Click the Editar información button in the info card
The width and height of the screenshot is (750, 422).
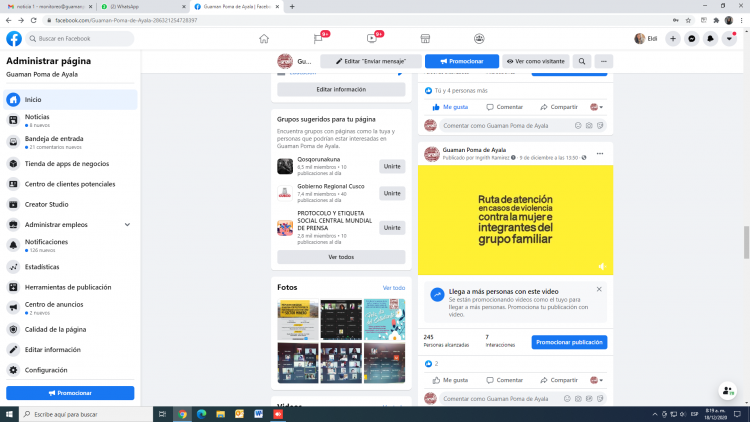(x=341, y=89)
